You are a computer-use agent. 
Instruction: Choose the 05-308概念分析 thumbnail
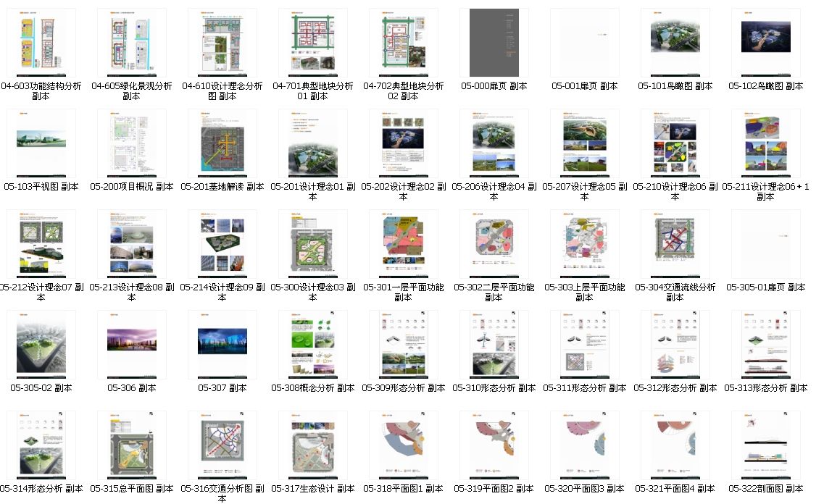(312, 345)
